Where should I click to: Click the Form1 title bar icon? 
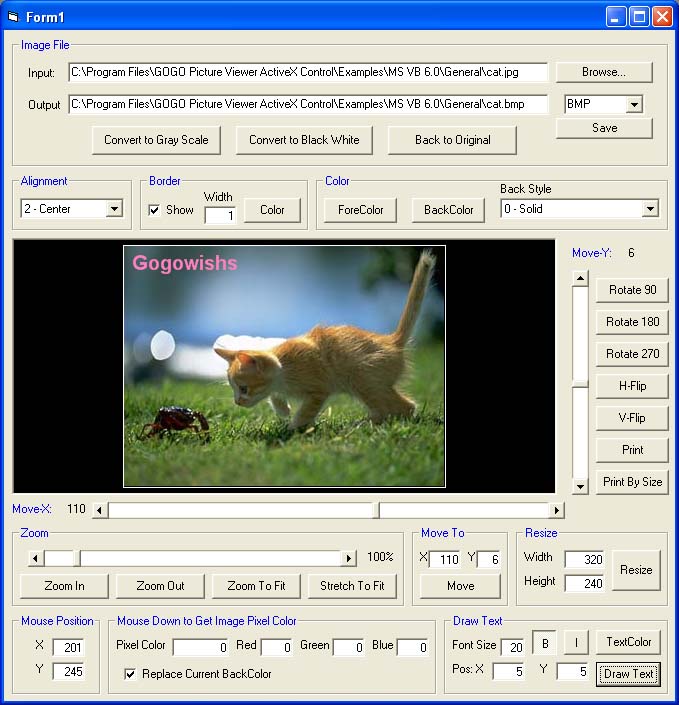coord(13,17)
